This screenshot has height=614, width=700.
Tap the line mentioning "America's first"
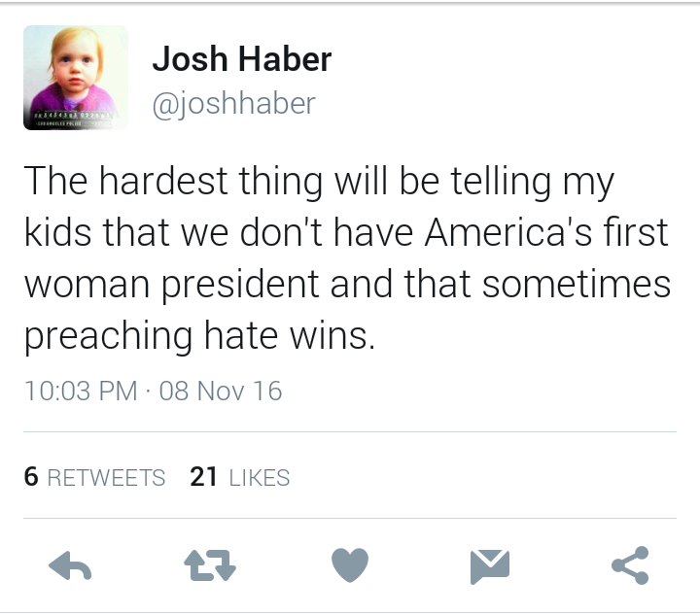(x=346, y=233)
